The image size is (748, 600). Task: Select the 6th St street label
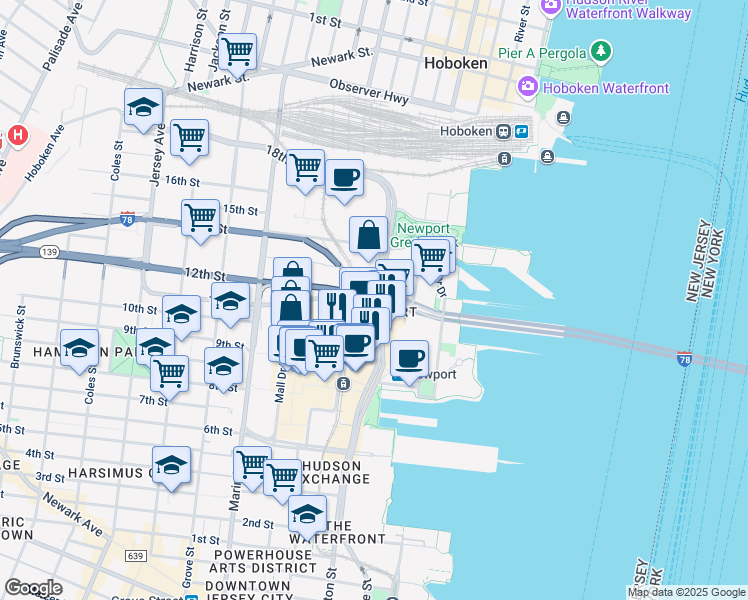(x=218, y=430)
